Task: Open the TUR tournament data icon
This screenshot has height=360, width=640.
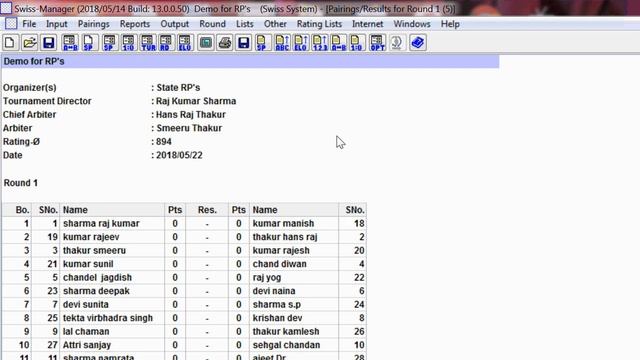Action: (147, 42)
